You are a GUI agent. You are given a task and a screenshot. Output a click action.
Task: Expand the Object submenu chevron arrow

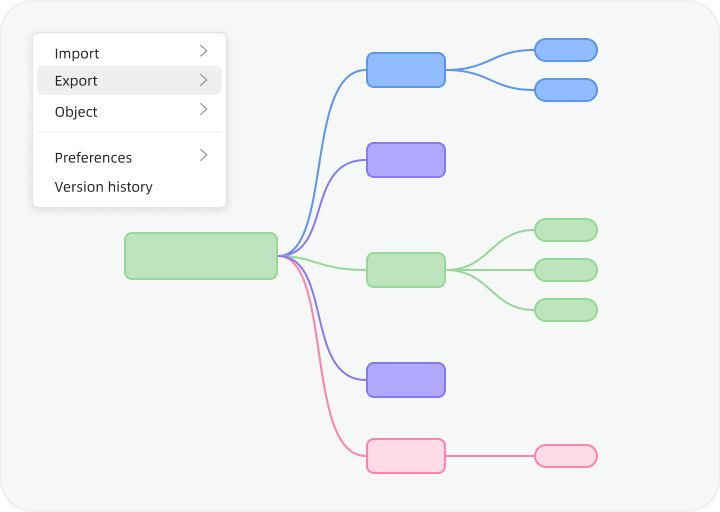pyautogui.click(x=203, y=109)
